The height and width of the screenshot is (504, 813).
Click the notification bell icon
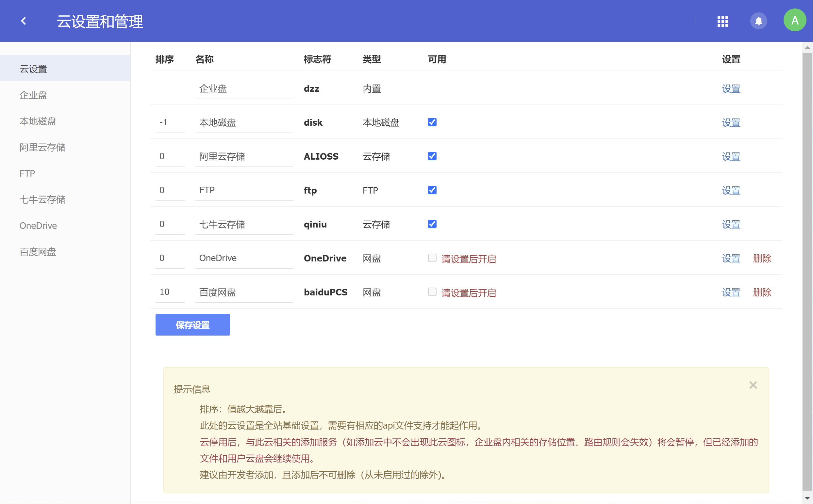click(x=759, y=21)
